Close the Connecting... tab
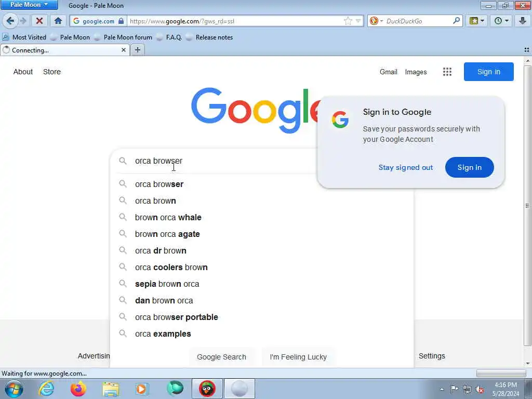Viewport: 532px width, 399px height. click(124, 50)
